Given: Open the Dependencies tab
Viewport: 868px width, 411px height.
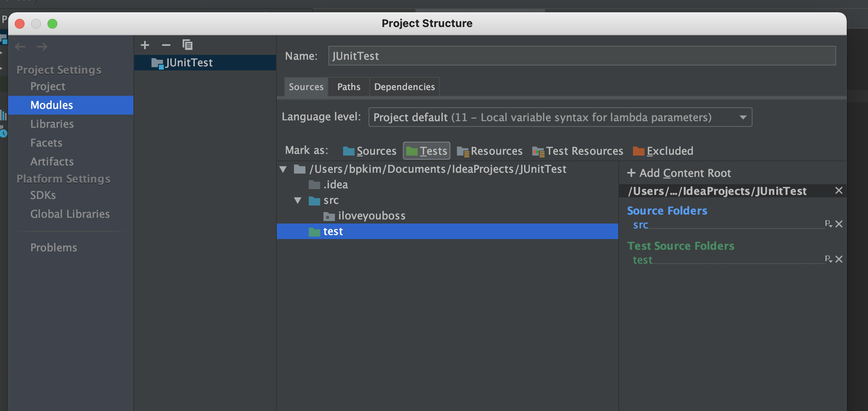Looking at the screenshot, I should [x=404, y=87].
